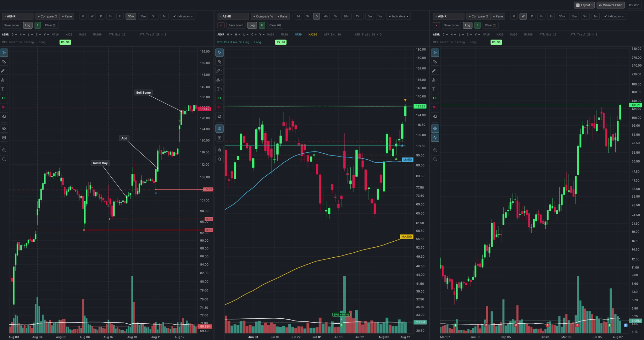The height and width of the screenshot is (340, 644).
Task: Click Clear (6) in the left chart
Action: 51,25
